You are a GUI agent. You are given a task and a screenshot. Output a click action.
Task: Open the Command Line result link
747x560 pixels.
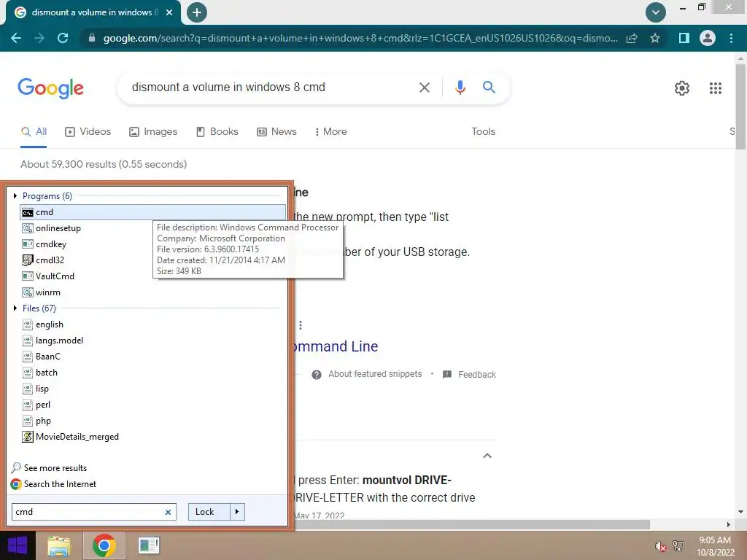point(336,346)
